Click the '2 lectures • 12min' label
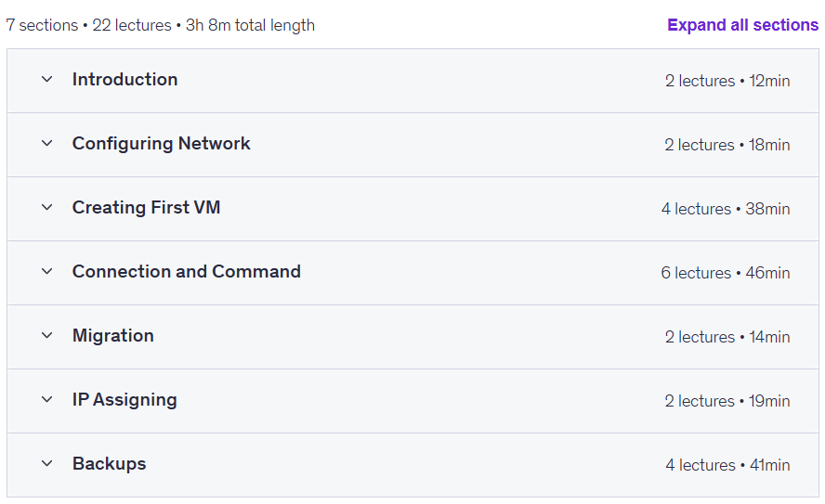Viewport: 825px width, 504px height. [727, 81]
